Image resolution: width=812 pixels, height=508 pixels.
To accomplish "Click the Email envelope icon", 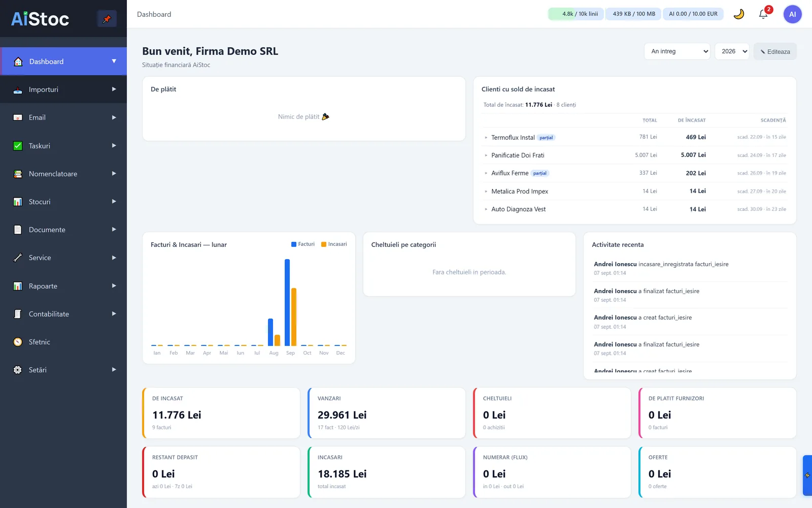I will (x=18, y=117).
